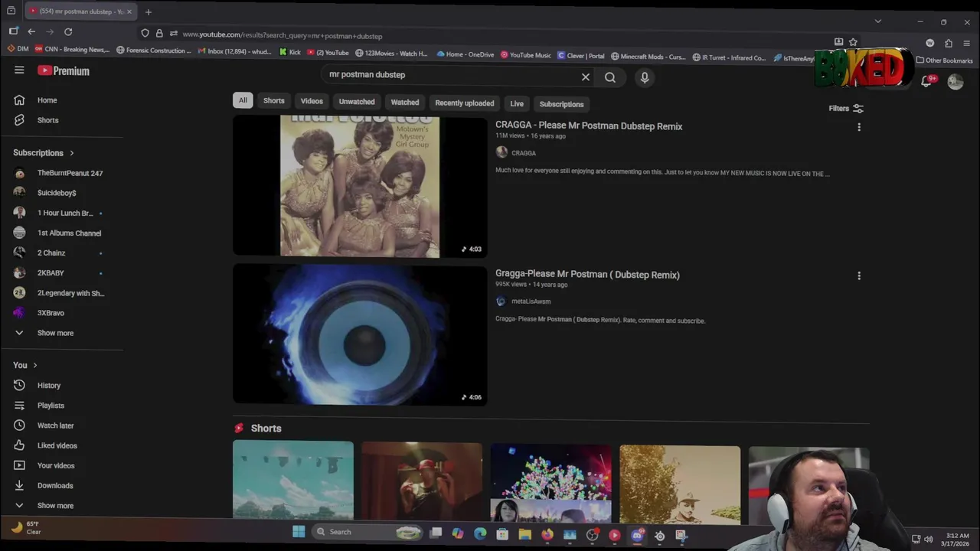This screenshot has height=551, width=980.
Task: Open Playlists in the sidebar
Action: click(x=40, y=406)
